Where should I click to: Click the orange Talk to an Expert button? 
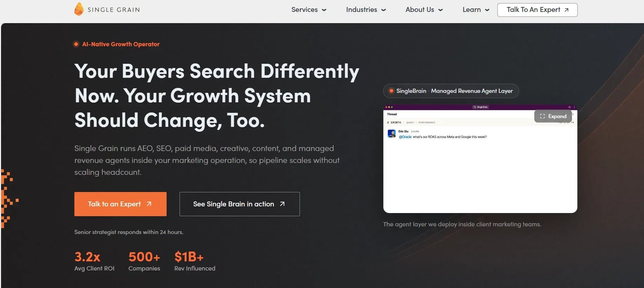[x=120, y=204]
